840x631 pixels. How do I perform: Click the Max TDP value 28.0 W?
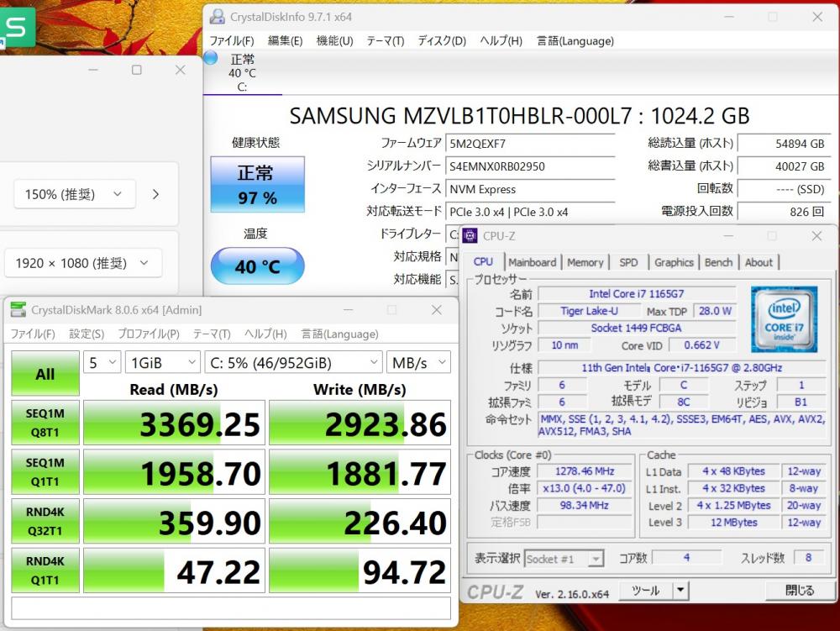(x=715, y=311)
